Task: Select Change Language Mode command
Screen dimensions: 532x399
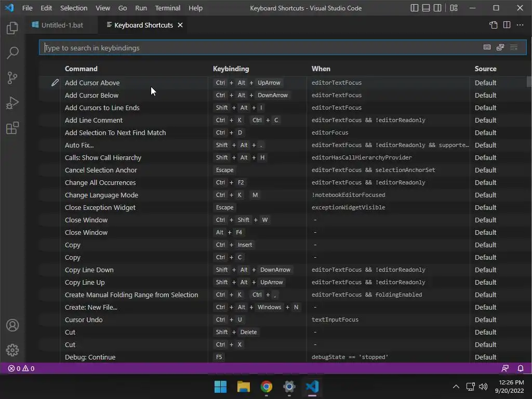Action: pos(282,195)
